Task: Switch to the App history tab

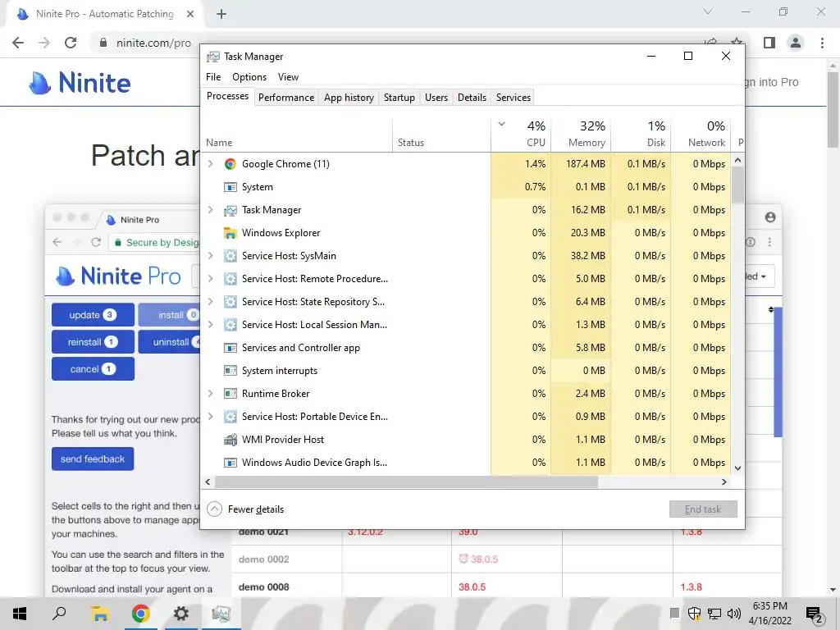Action: click(349, 98)
